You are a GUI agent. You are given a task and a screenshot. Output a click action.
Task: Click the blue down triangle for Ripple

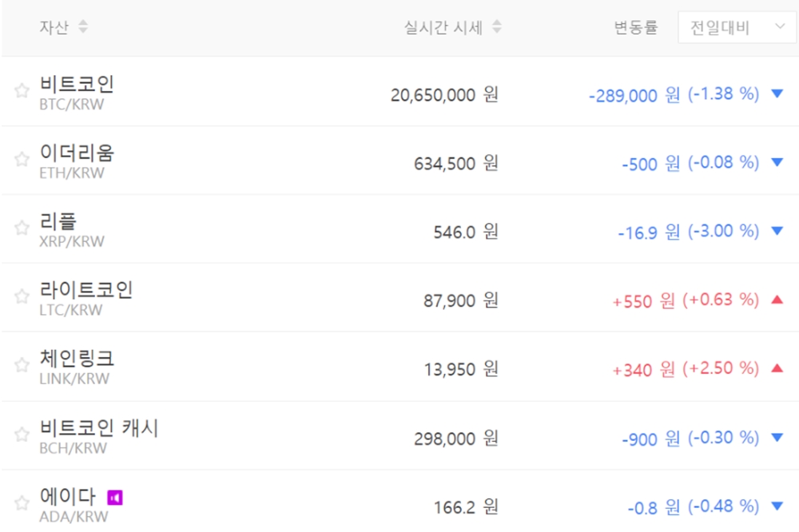coord(777,231)
